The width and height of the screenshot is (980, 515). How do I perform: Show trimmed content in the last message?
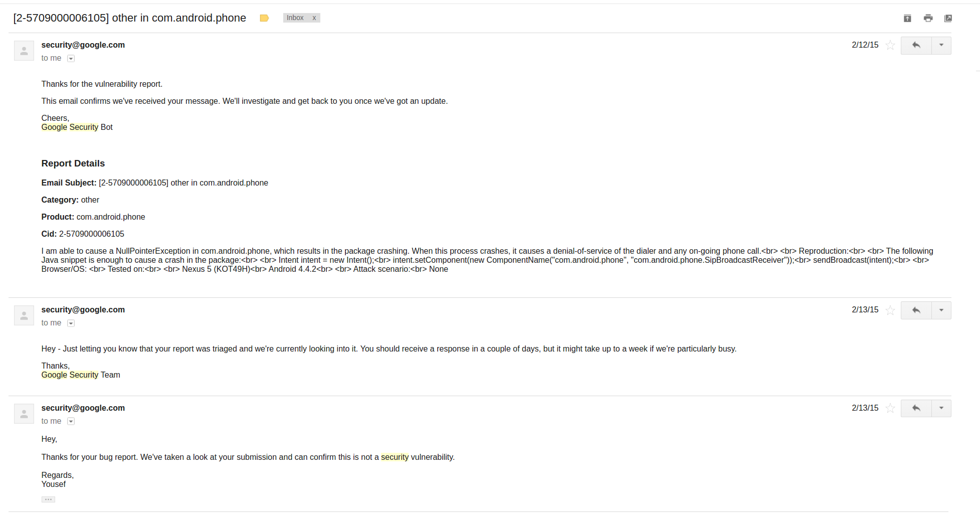point(48,499)
